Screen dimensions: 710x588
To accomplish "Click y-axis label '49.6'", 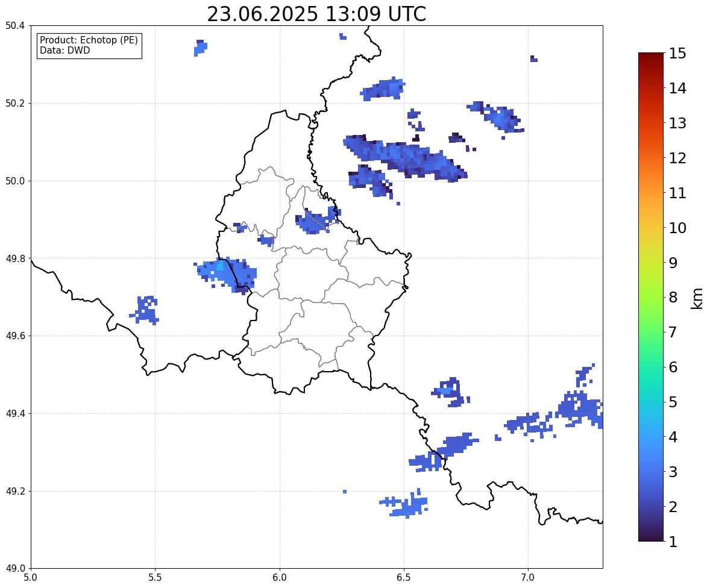I will click(15, 336).
